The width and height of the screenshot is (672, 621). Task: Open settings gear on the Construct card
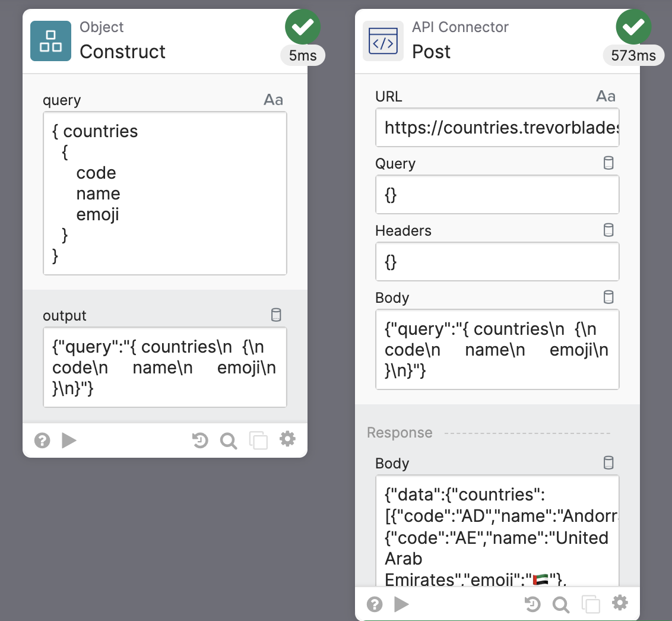click(x=287, y=439)
